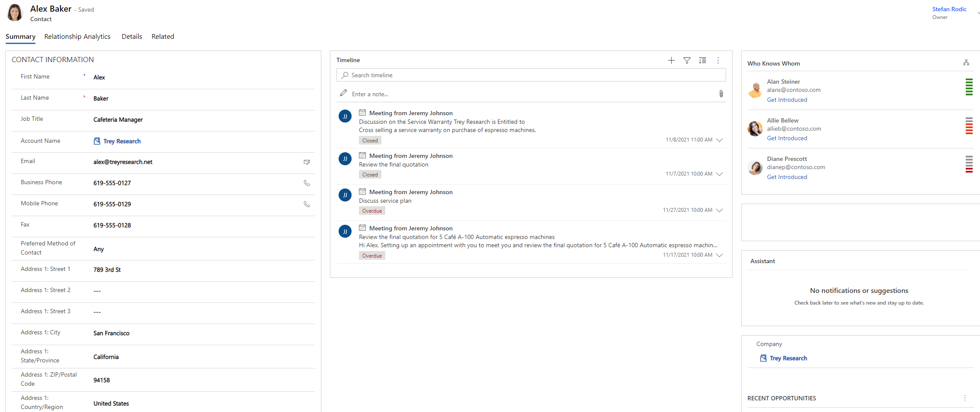This screenshot has width=980, height=412.
Task: Open Recent Opportunities options menu
Action: [x=966, y=398]
